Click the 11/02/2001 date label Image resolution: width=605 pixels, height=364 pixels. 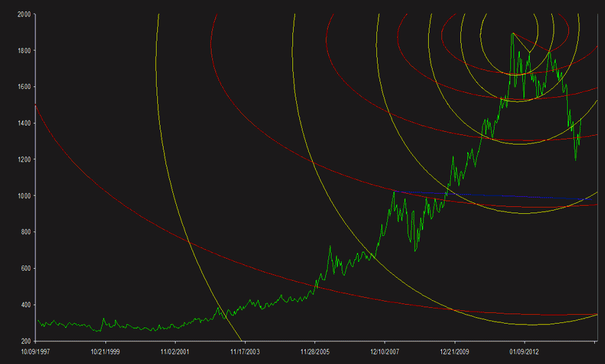176,351
